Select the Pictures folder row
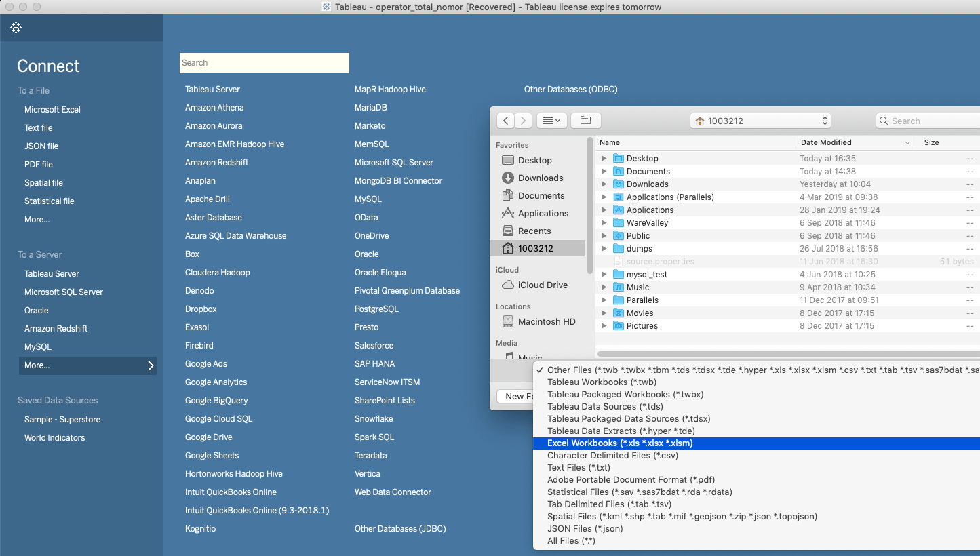This screenshot has width=980, height=556. (x=787, y=326)
